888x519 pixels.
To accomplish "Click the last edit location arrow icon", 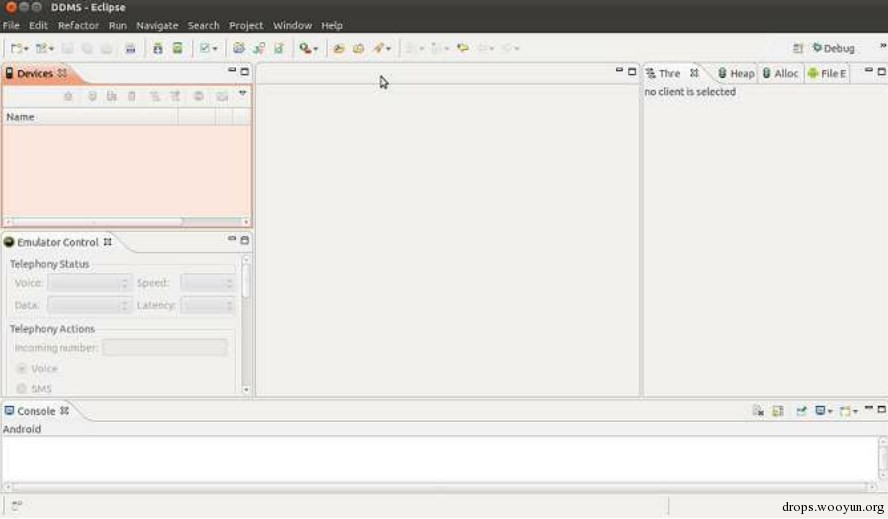I will 463,48.
